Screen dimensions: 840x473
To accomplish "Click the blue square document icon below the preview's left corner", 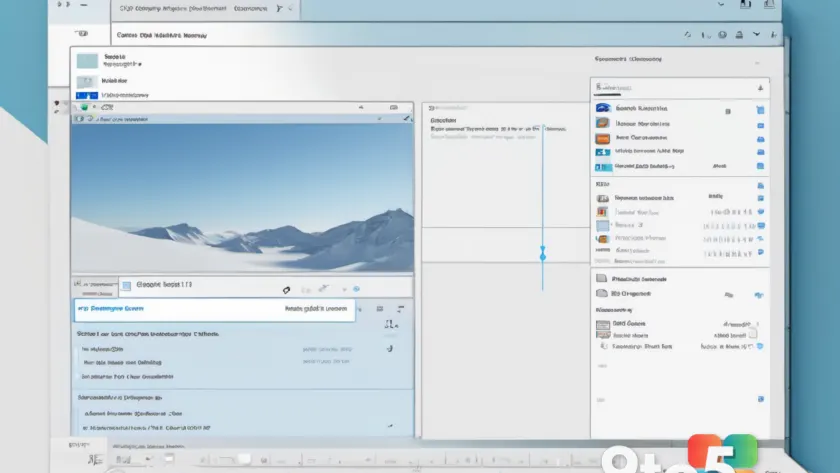I will (x=126, y=286).
